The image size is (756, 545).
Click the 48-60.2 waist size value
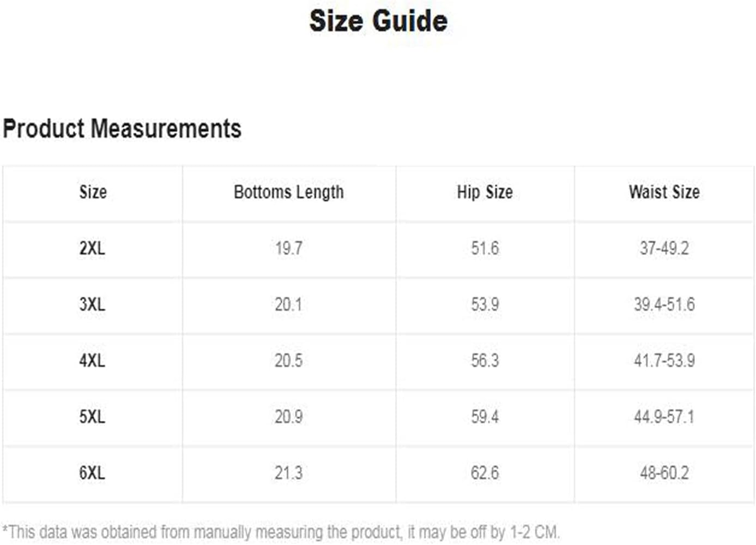click(x=664, y=472)
